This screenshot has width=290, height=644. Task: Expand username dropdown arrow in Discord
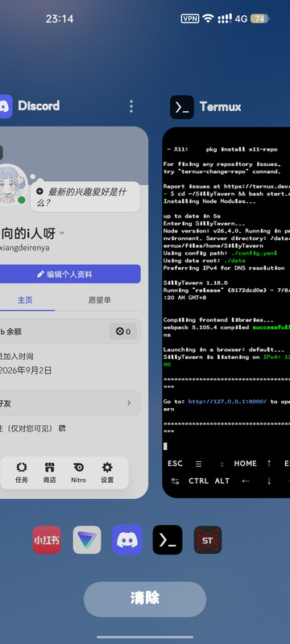pos(62,233)
